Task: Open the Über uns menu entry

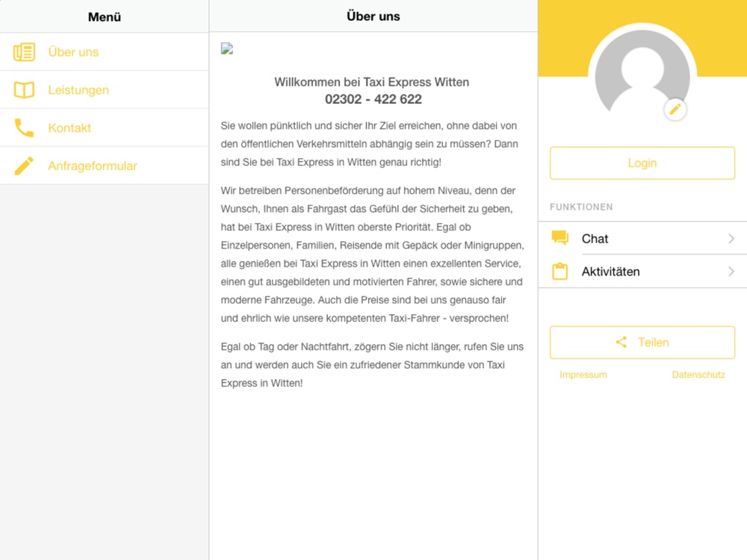Action: coord(105,52)
